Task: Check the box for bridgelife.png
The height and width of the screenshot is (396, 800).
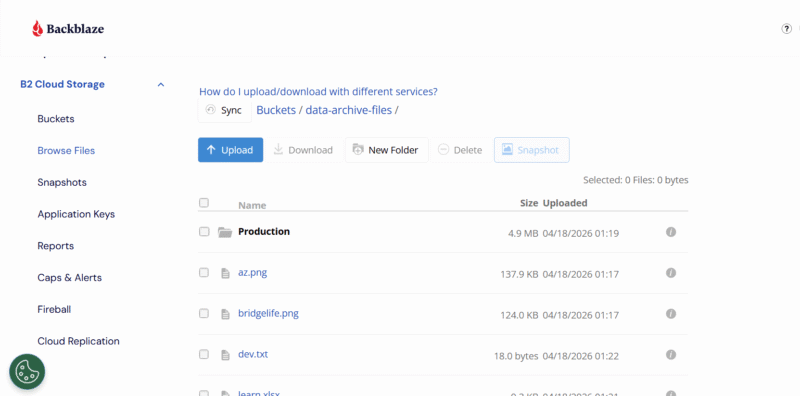Action: pos(204,313)
